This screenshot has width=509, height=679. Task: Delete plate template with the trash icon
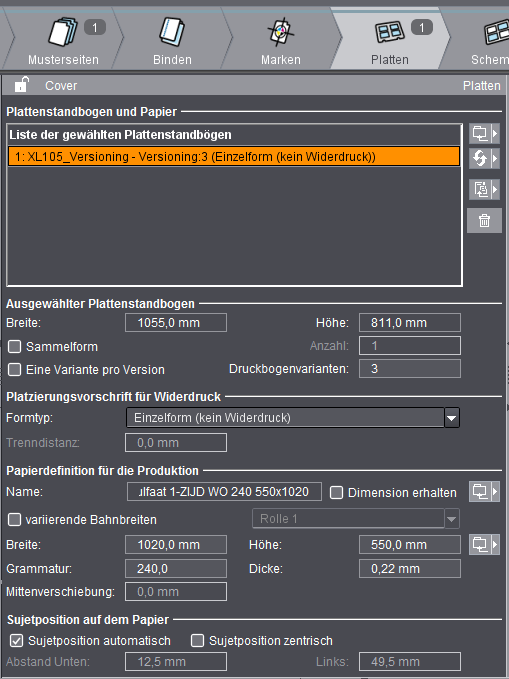coord(484,220)
